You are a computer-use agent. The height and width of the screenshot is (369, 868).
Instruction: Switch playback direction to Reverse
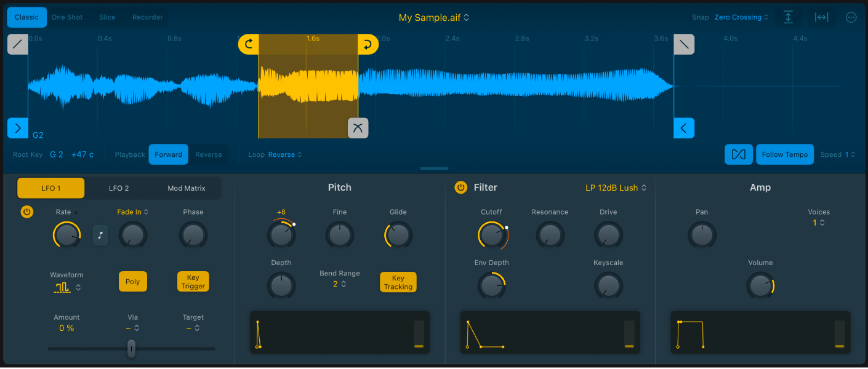pyautogui.click(x=208, y=154)
